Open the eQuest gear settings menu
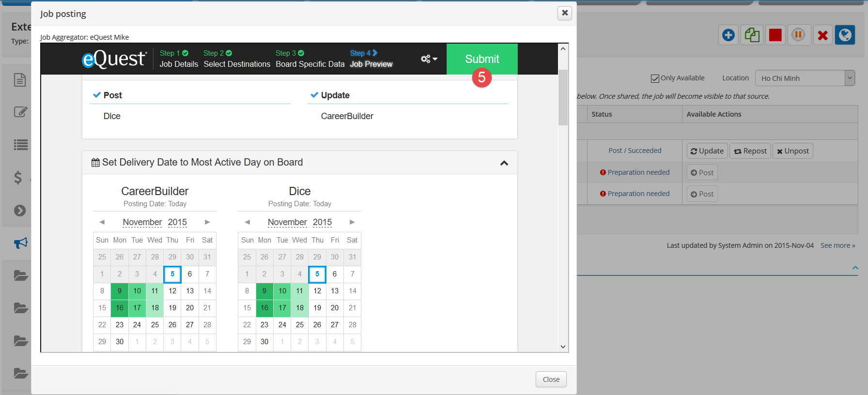Viewport: 868px width, 395px height. point(429,59)
